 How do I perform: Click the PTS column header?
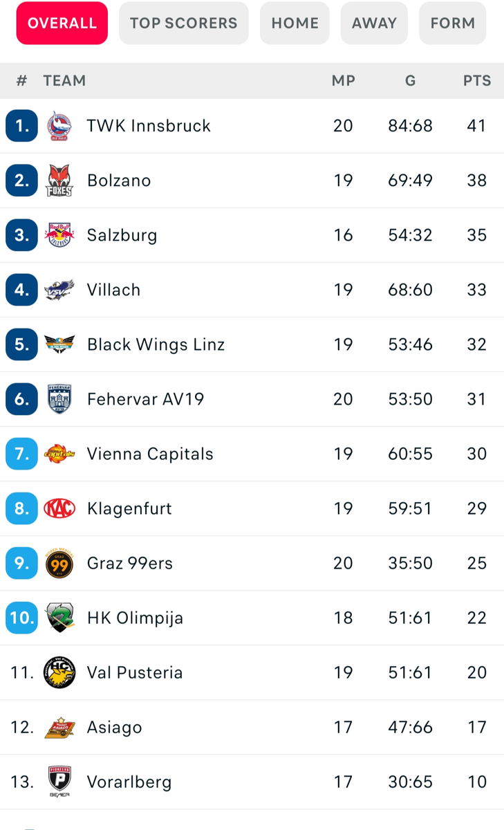[477, 81]
